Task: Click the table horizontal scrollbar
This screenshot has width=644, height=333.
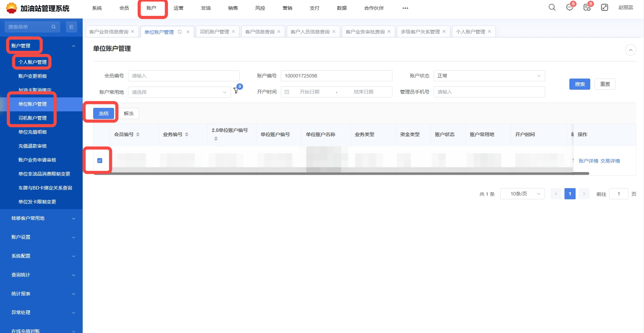Action: [342, 173]
